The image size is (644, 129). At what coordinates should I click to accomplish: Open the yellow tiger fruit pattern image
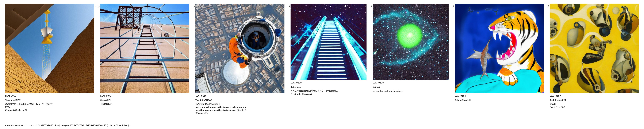tap(594, 48)
